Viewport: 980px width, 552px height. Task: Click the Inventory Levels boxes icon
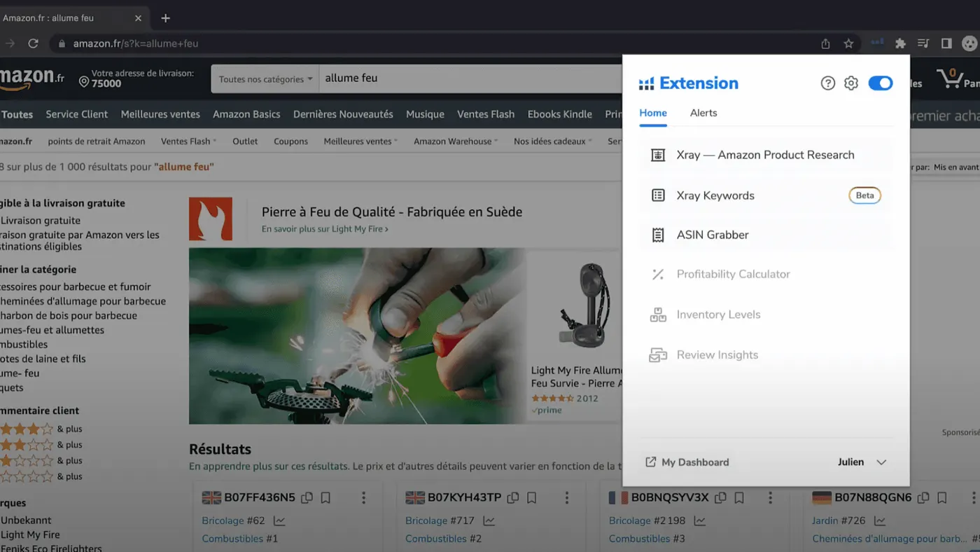[658, 315]
